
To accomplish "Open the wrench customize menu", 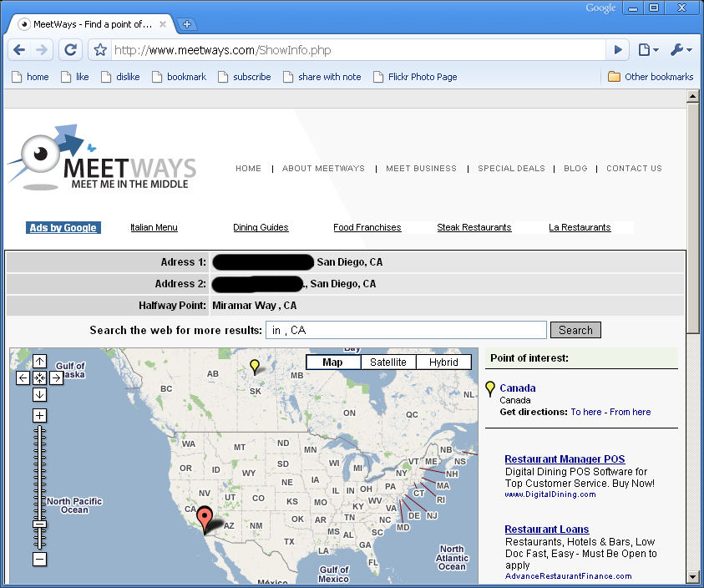I will tap(681, 50).
